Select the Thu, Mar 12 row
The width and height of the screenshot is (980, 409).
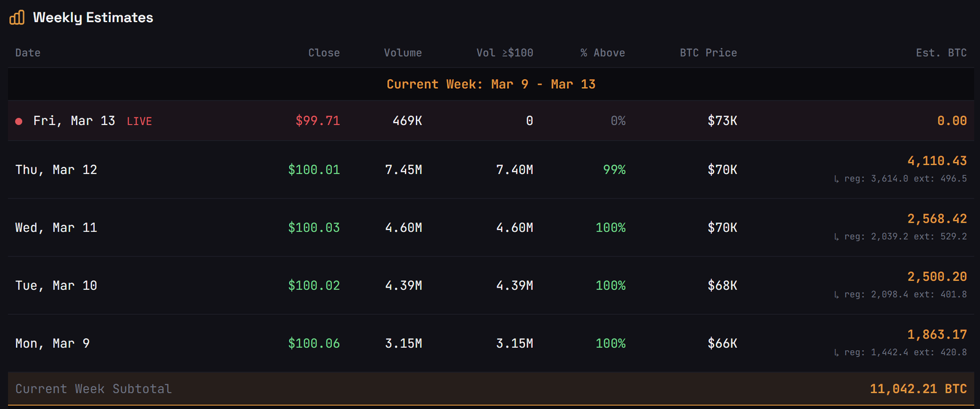click(56, 170)
